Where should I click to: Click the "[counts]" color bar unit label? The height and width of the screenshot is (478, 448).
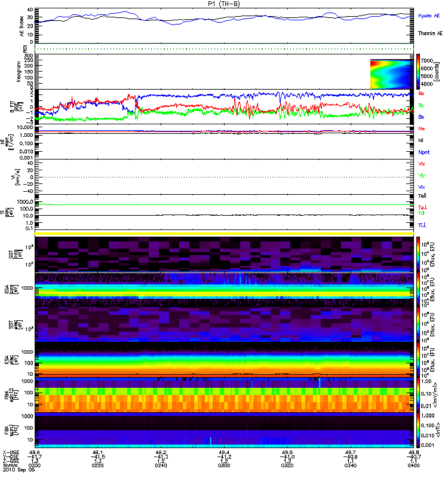point(437,72)
